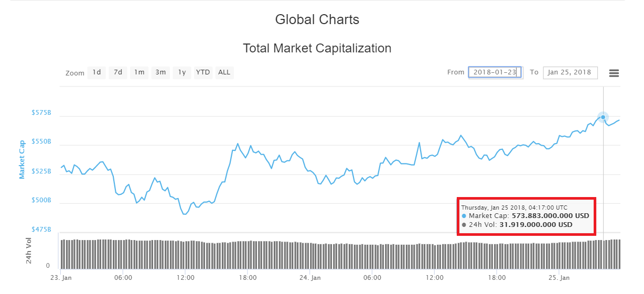Select the YTD zoom option

coord(203,72)
